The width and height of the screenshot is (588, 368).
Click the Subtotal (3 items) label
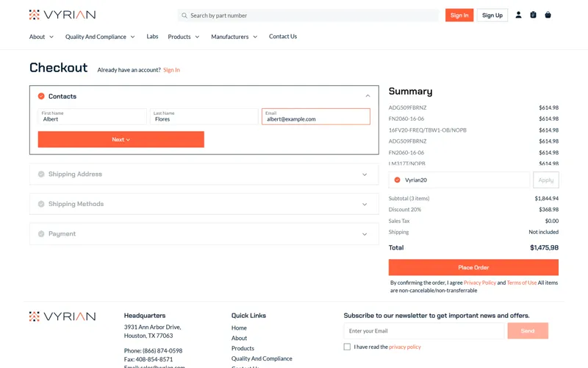409,198
